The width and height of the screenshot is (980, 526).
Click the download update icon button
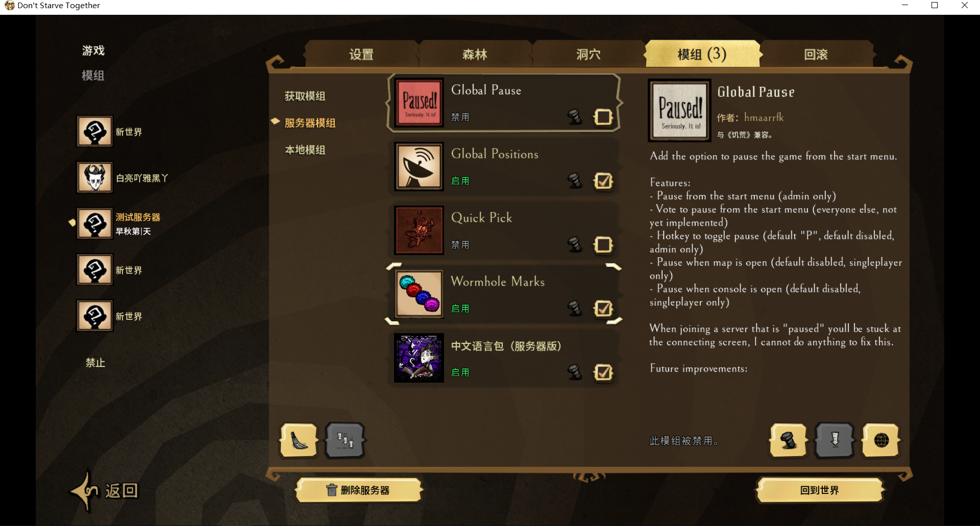pyautogui.click(x=835, y=440)
